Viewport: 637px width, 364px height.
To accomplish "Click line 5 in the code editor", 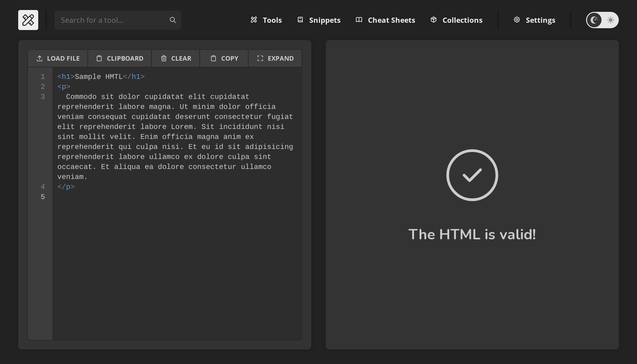I will tap(177, 197).
